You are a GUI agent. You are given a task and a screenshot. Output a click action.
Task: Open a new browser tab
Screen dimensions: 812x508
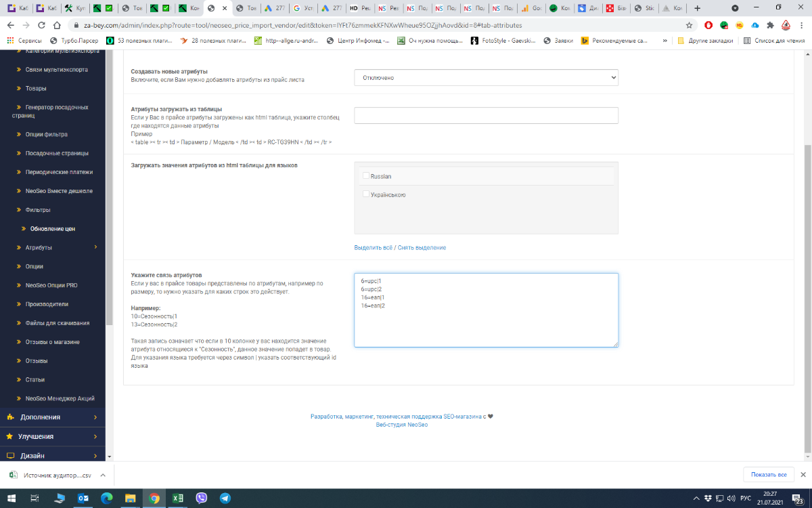tap(698, 8)
